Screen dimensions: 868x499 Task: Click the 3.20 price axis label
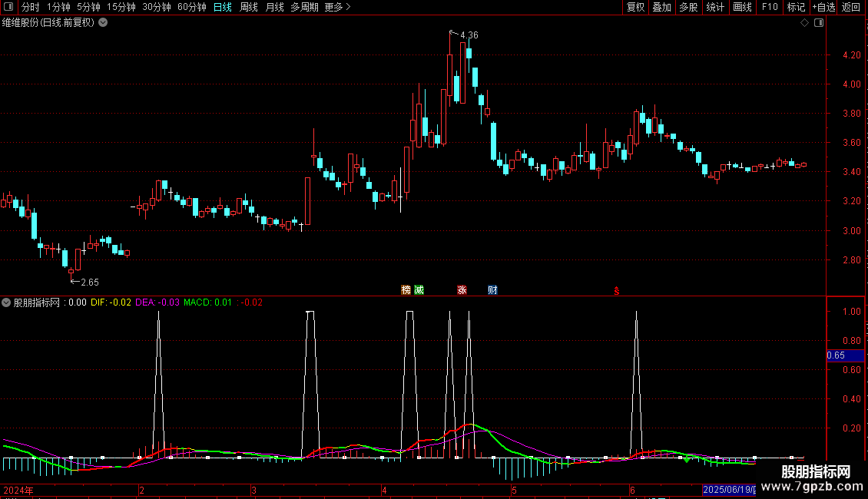851,201
